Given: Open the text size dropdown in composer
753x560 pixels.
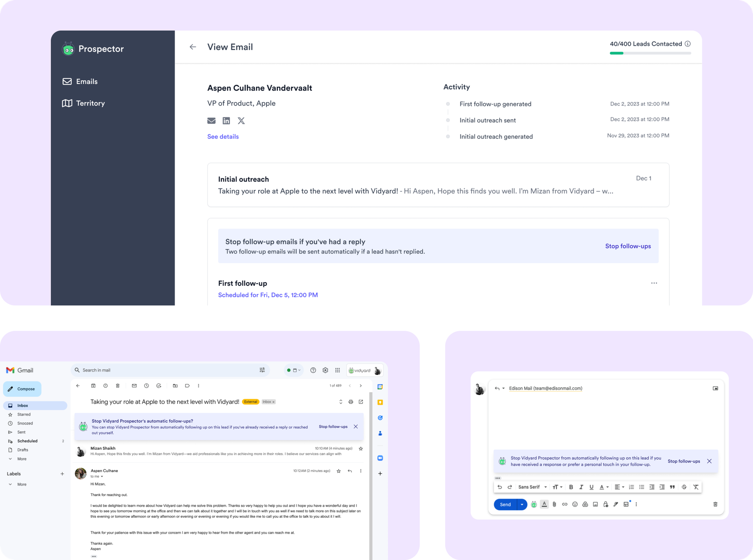Looking at the screenshot, I should (x=557, y=487).
